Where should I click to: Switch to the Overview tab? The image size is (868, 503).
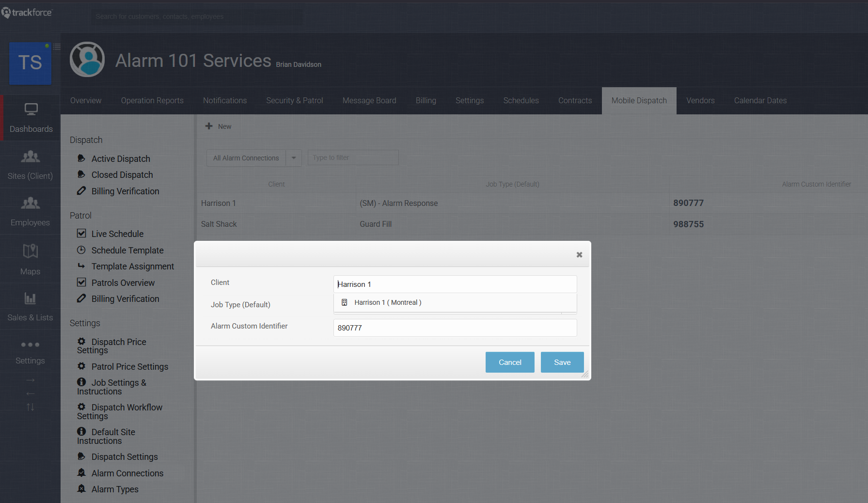86,100
